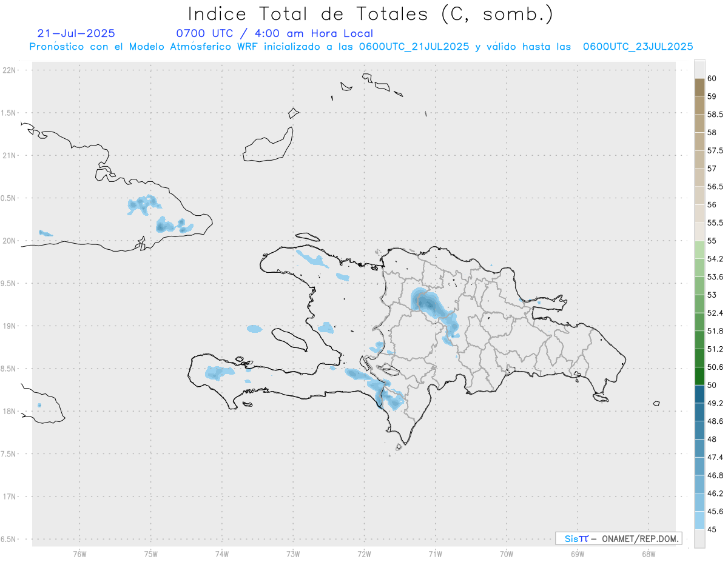Click the colorbar value "48.6"

[715, 421]
